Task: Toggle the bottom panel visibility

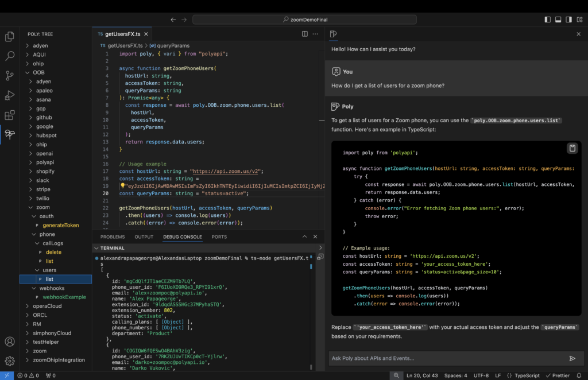Action: (558, 19)
